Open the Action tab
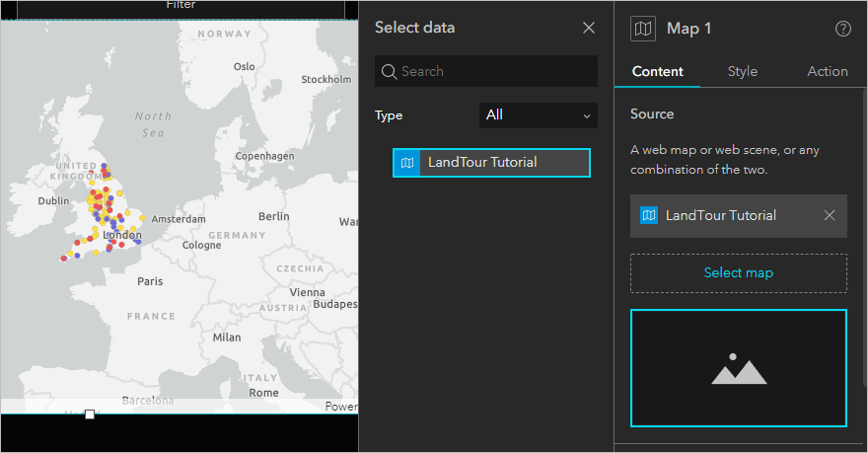The image size is (868, 453). coord(827,71)
